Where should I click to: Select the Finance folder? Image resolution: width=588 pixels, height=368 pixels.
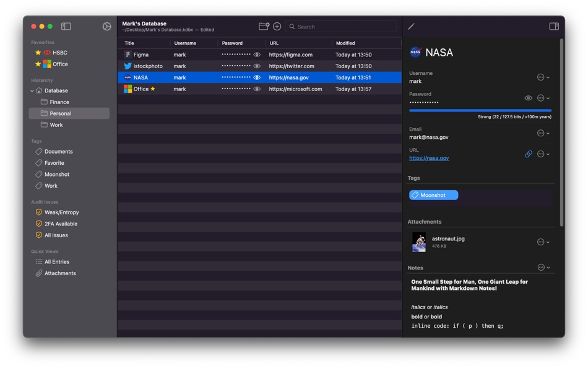pos(59,102)
